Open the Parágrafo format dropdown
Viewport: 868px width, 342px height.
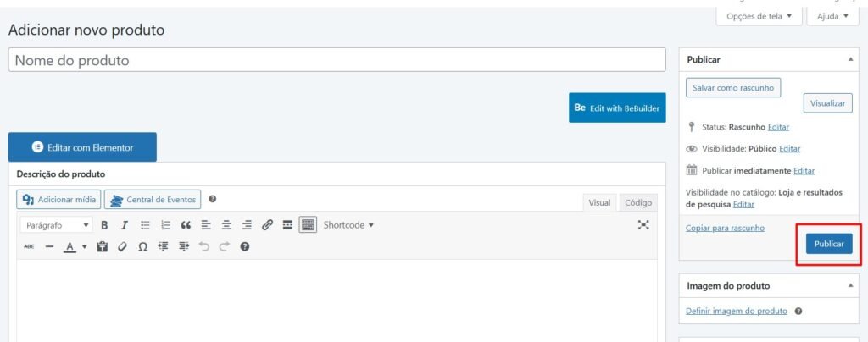pyautogui.click(x=57, y=225)
